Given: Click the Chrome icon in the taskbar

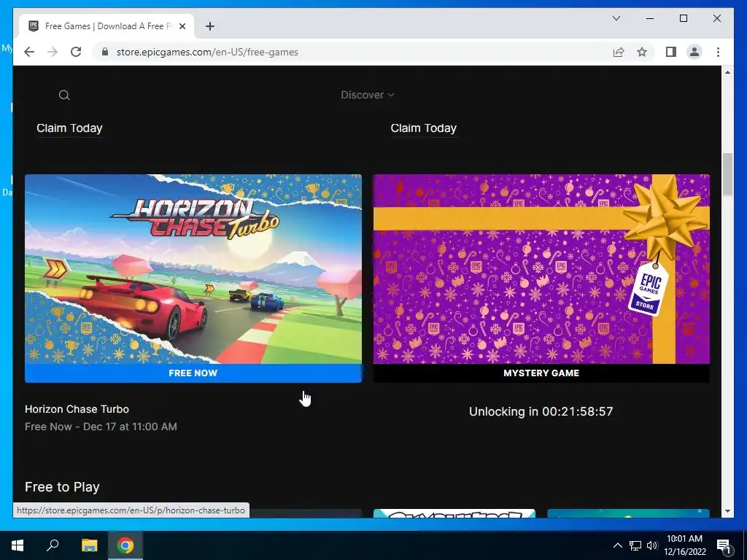Looking at the screenshot, I should (x=125, y=545).
